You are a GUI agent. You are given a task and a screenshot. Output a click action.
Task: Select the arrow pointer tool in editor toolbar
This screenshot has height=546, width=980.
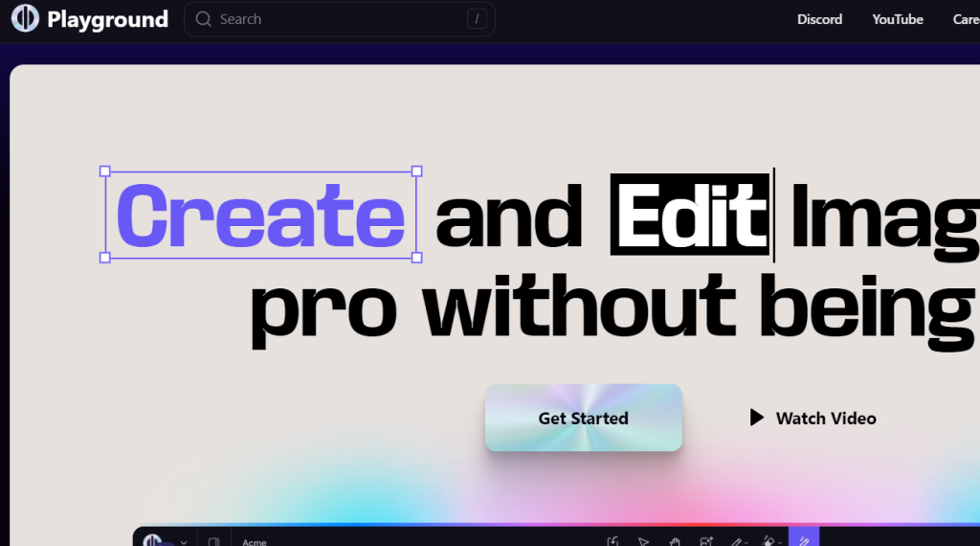(643, 541)
